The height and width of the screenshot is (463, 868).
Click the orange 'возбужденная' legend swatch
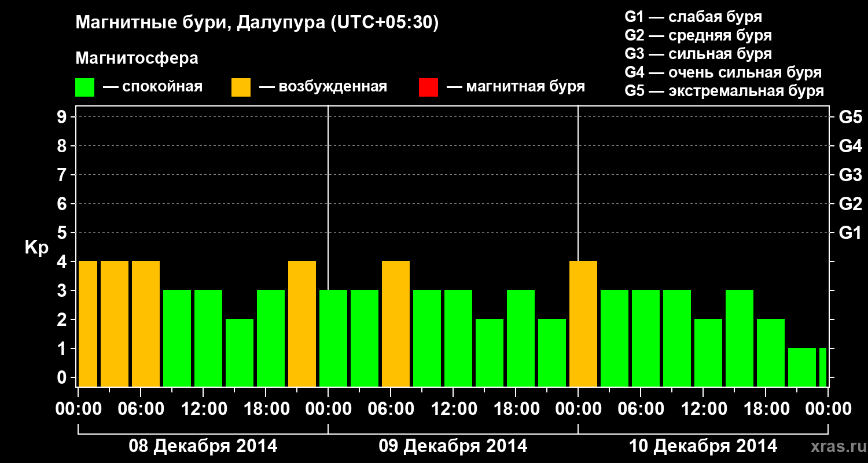(241, 87)
